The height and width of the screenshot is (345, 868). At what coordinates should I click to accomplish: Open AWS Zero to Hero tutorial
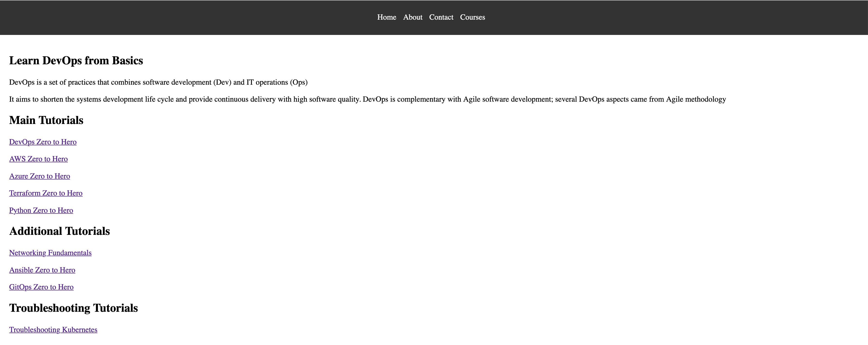pyautogui.click(x=39, y=159)
